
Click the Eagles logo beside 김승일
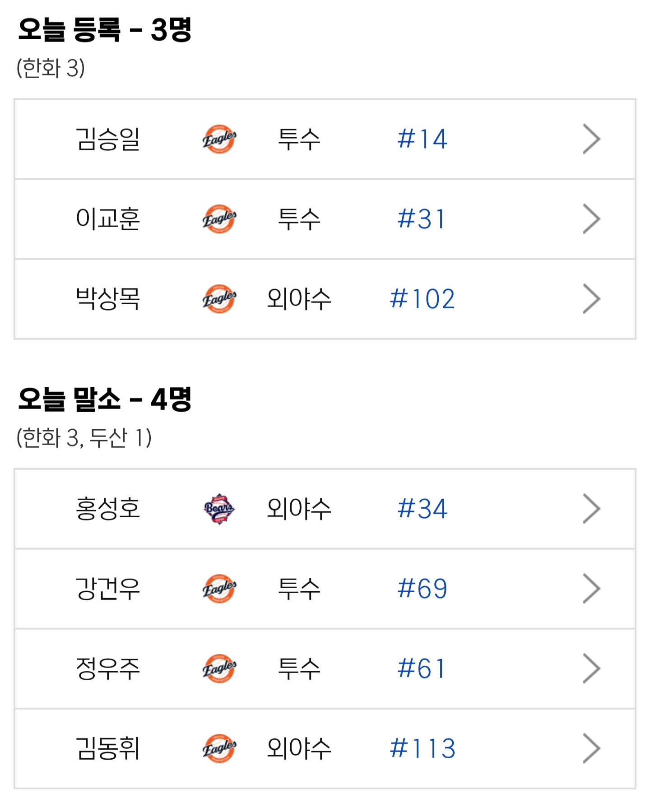pos(219,139)
